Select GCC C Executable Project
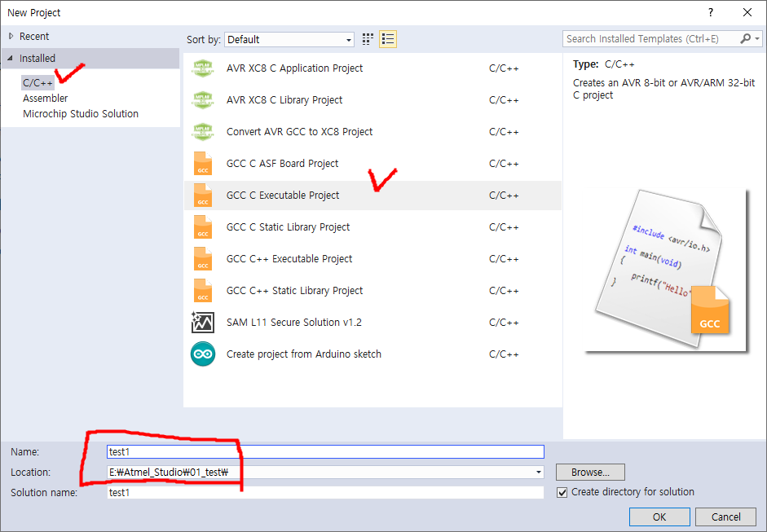Screen dimensions: 767x532 click(x=283, y=196)
